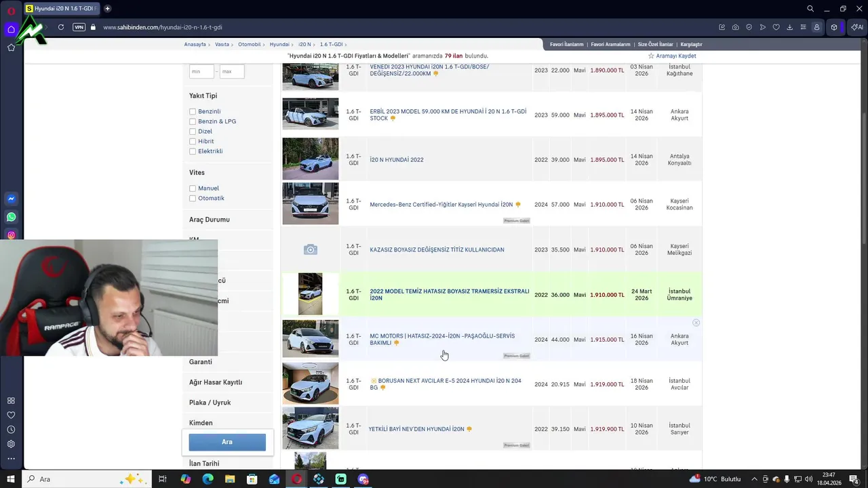Expand the Araç Durumu filter
Image resolution: width=868 pixels, height=488 pixels.
pyautogui.click(x=210, y=220)
